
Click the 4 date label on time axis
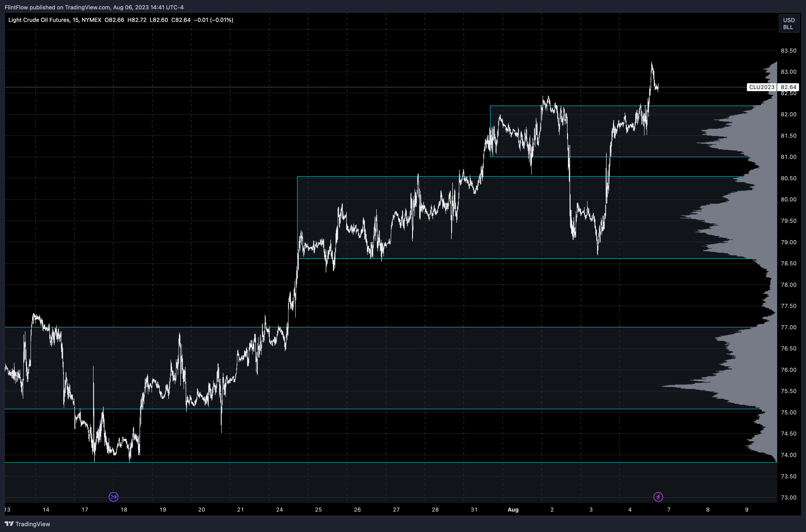point(630,510)
